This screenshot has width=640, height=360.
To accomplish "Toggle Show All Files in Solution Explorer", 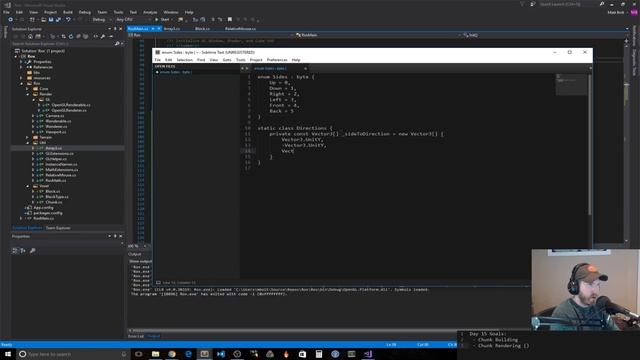I will tap(85, 36).
